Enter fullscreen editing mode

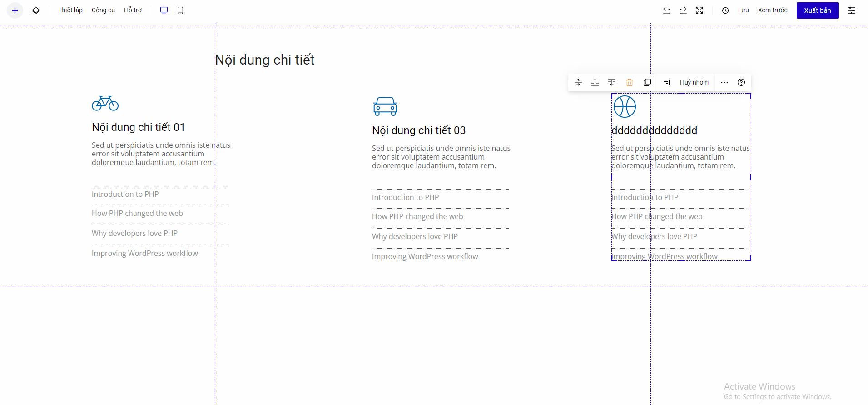(x=699, y=10)
